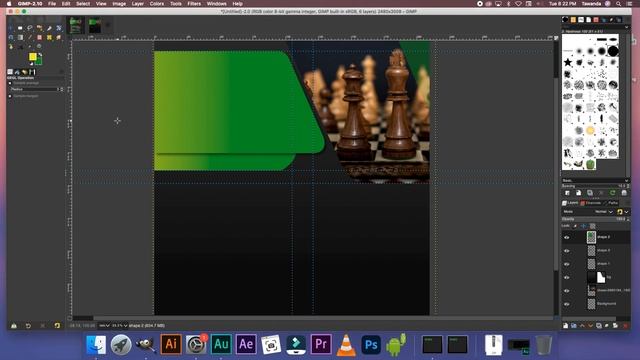Open the File menu
The image size is (640, 360).
tap(52, 4)
